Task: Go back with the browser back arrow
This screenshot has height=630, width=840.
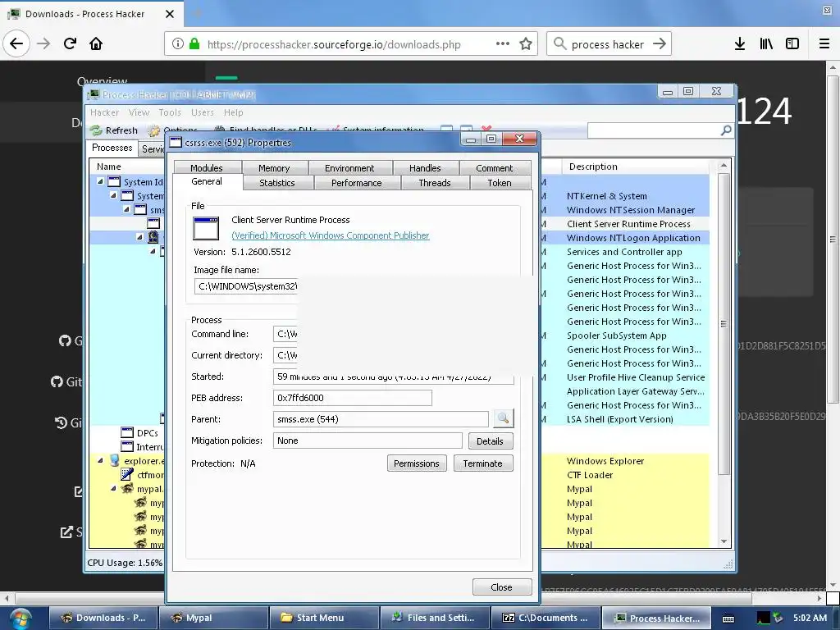Action: coord(16,43)
